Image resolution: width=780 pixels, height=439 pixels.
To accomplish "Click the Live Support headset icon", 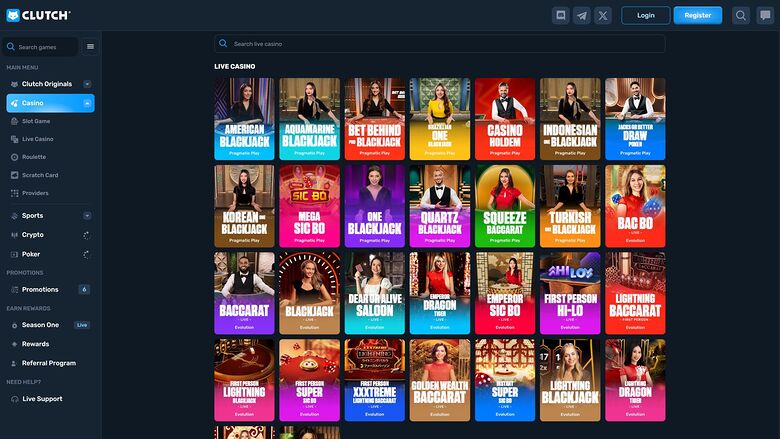I will click(x=14, y=399).
